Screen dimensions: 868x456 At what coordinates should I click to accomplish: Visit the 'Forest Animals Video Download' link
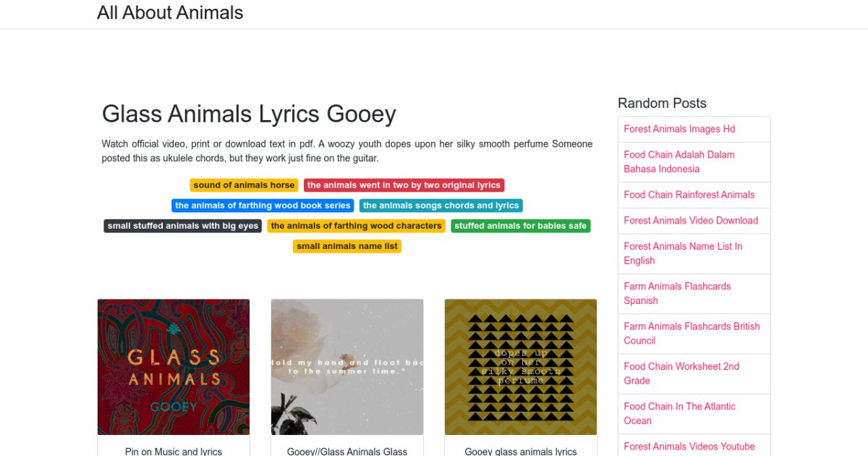pos(691,221)
